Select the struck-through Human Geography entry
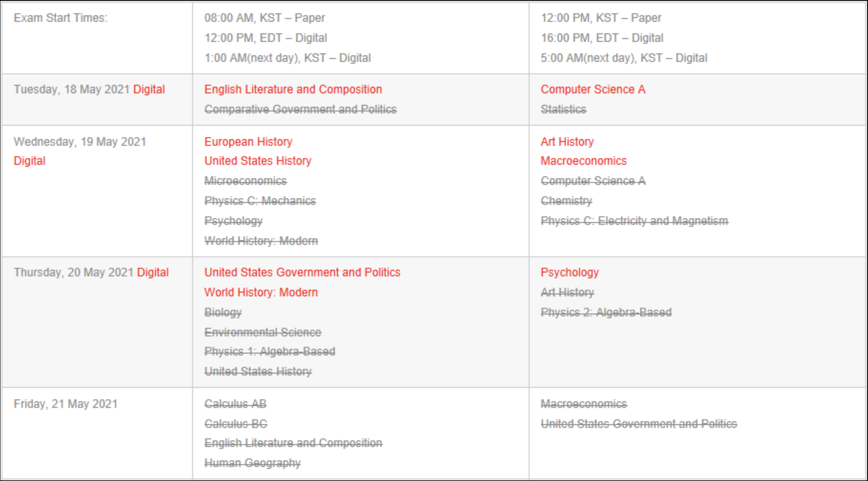Image resolution: width=868 pixels, height=481 pixels. coord(253,463)
